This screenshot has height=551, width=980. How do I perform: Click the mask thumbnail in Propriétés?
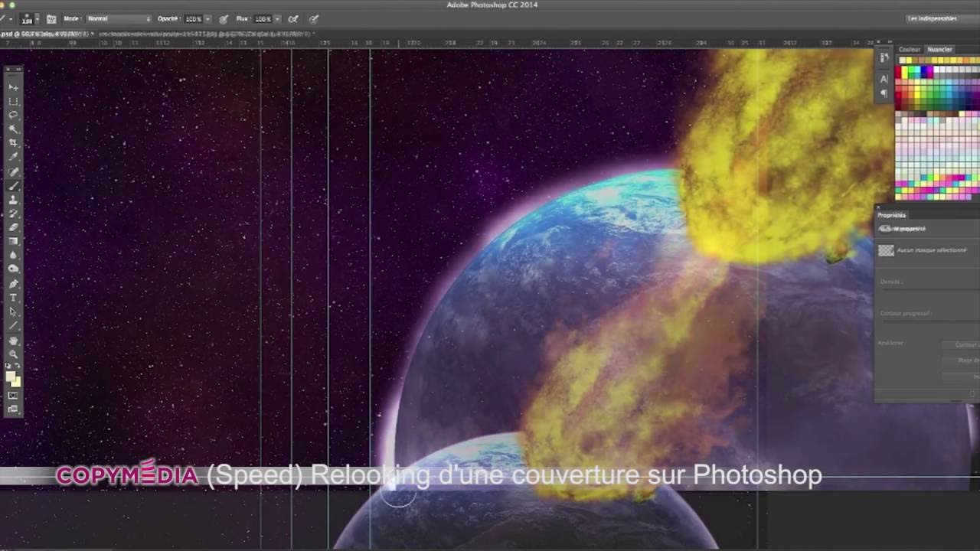coord(886,250)
